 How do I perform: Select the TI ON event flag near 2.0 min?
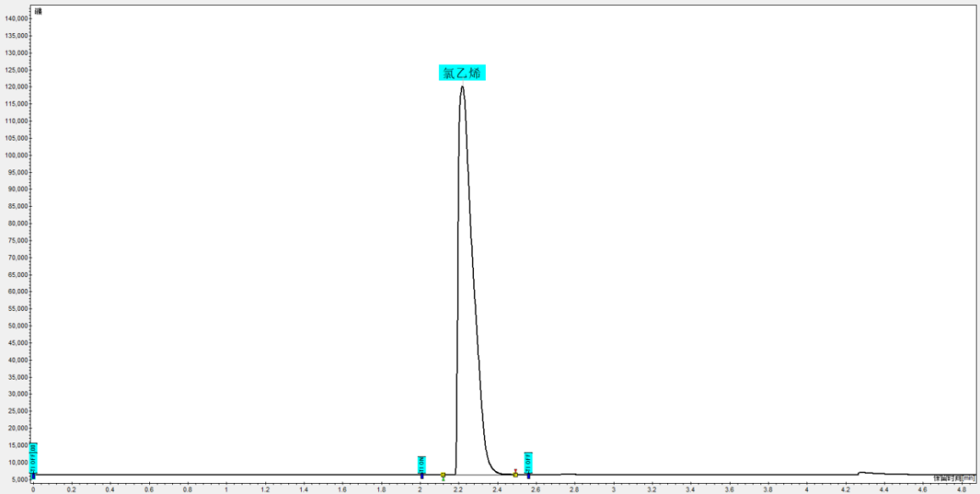tap(422, 464)
